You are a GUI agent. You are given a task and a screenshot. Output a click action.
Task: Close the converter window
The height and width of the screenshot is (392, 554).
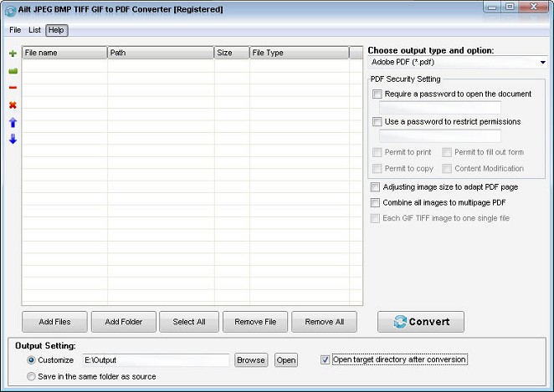(534, 7)
